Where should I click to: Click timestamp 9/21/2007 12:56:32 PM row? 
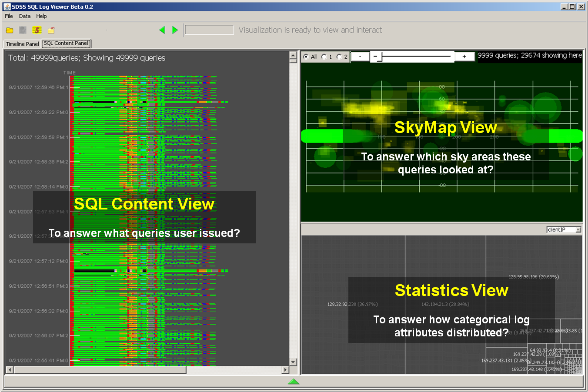pos(39,311)
